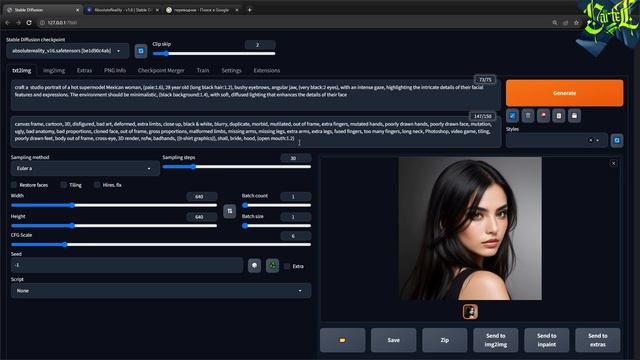
Task: Adjust the Height slider
Action: point(114,226)
